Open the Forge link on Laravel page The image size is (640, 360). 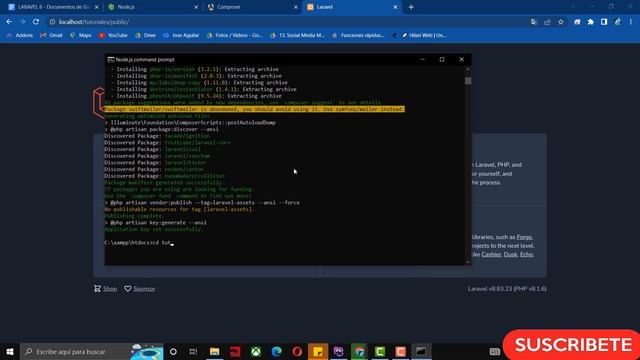524,237
